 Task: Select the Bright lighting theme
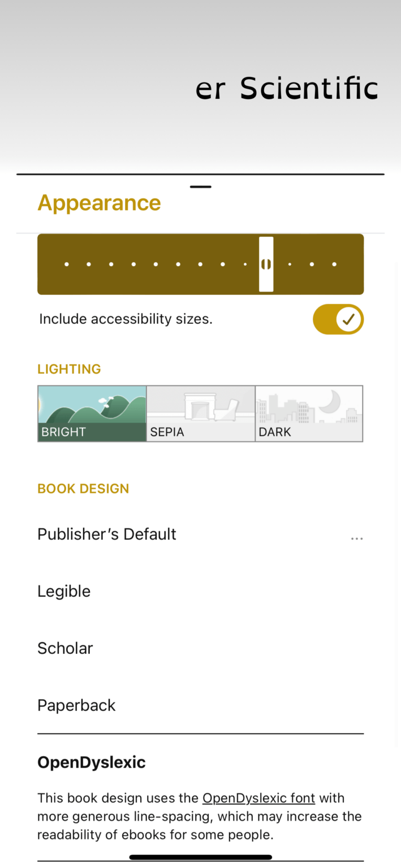coord(92,413)
